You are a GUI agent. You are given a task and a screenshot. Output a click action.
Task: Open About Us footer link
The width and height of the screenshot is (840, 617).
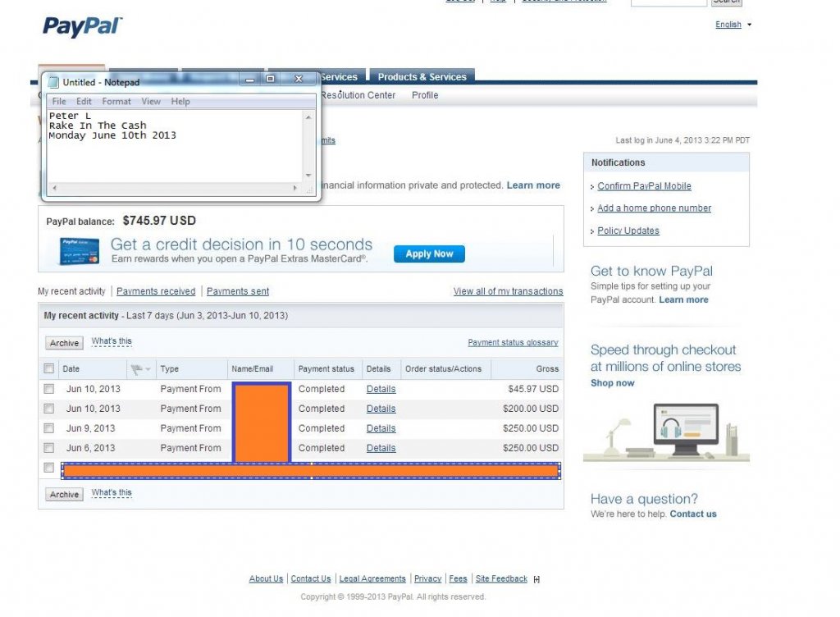(266, 579)
